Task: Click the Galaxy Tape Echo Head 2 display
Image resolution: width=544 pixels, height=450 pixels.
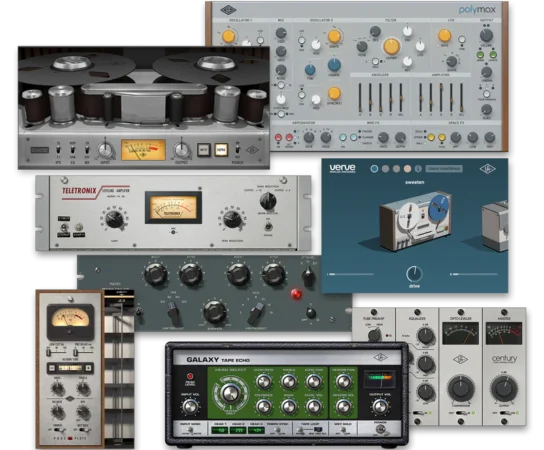Action: click(238, 430)
